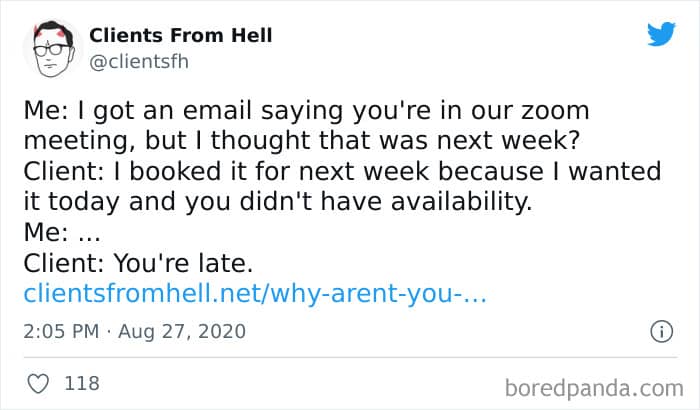This screenshot has height=410, width=700.
Task: Click the 2:05 PM timestamp
Action: (61, 331)
